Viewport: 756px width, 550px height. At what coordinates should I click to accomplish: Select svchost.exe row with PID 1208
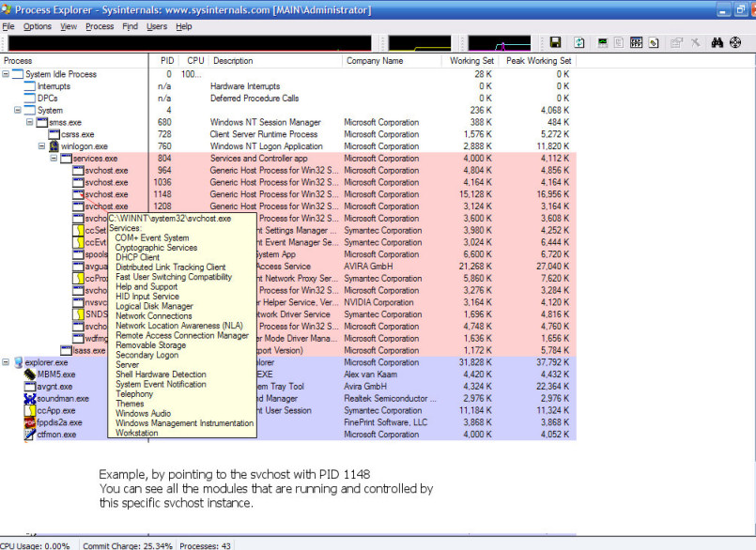coord(288,206)
